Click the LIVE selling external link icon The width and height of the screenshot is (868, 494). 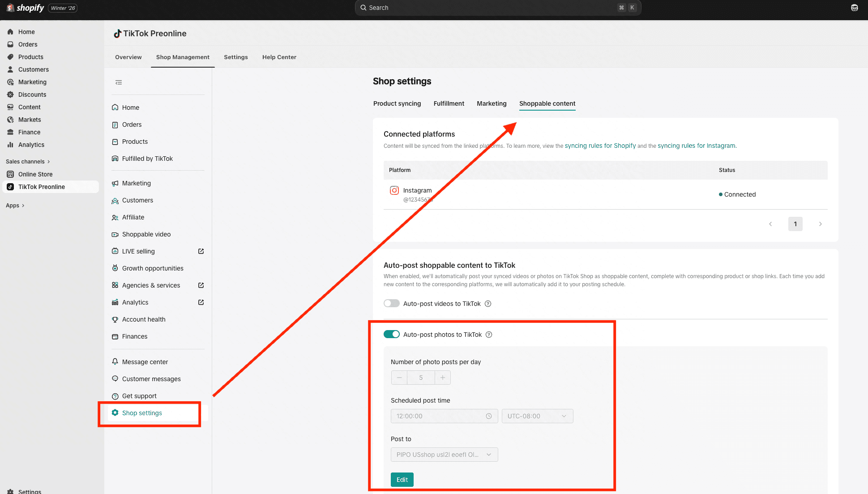(201, 251)
